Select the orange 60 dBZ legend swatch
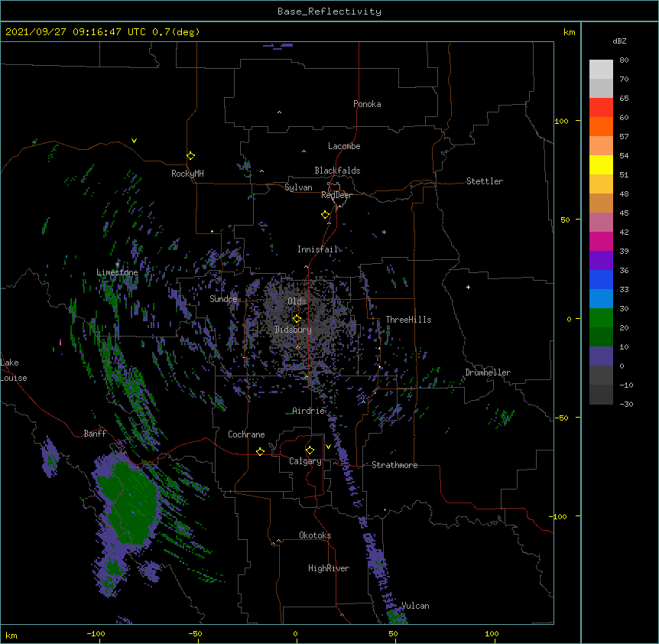The width and height of the screenshot is (659, 644). point(601,126)
